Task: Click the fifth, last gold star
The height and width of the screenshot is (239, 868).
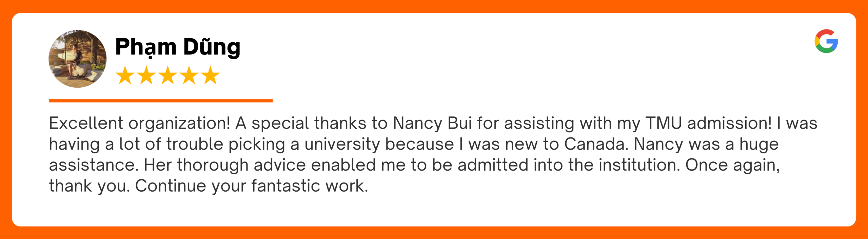Action: click(211, 75)
